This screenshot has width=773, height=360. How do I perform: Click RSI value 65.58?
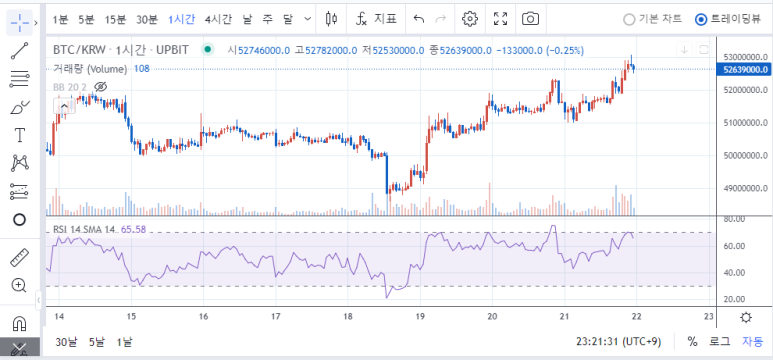(133, 230)
